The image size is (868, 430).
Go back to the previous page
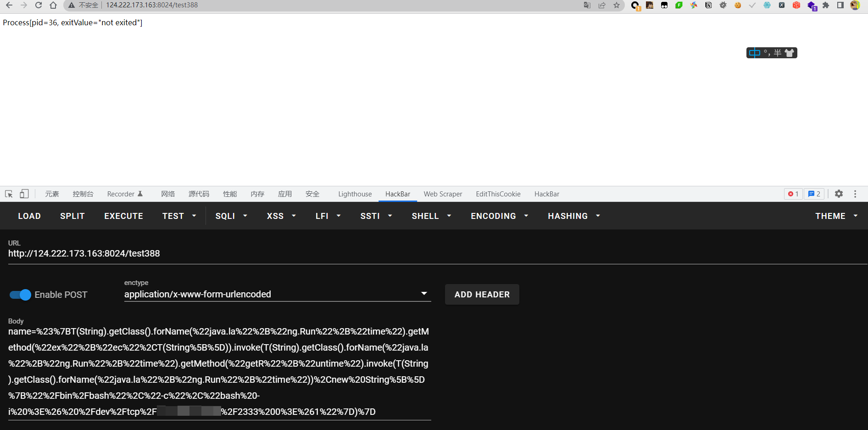(x=9, y=5)
